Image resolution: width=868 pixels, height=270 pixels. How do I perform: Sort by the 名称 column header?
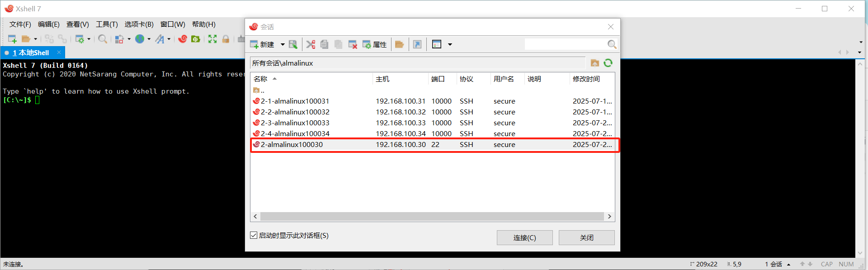311,79
